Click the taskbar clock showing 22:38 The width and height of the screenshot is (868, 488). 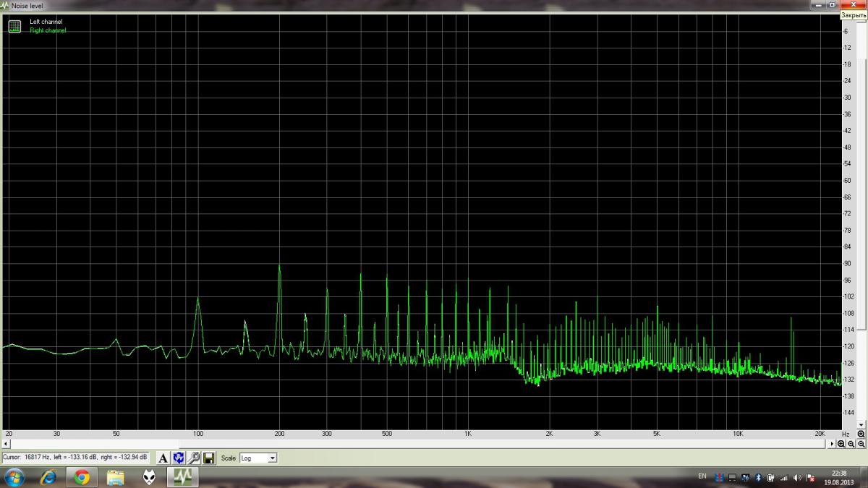(x=840, y=477)
